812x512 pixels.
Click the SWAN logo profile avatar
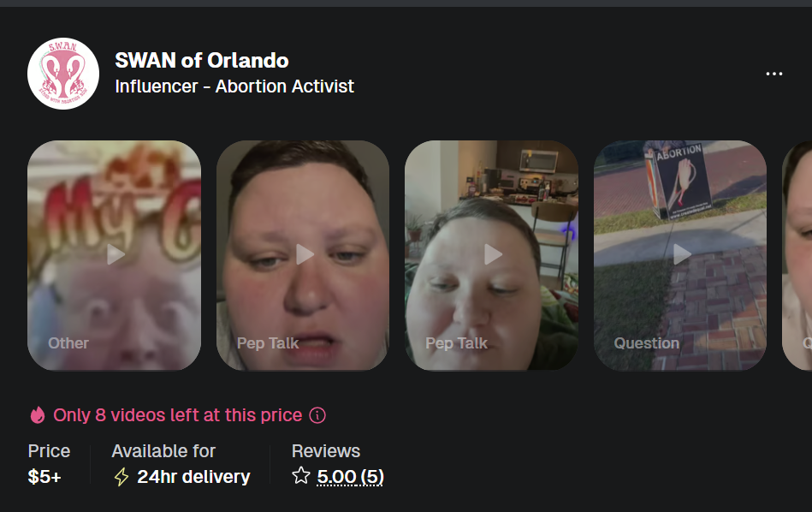63,74
